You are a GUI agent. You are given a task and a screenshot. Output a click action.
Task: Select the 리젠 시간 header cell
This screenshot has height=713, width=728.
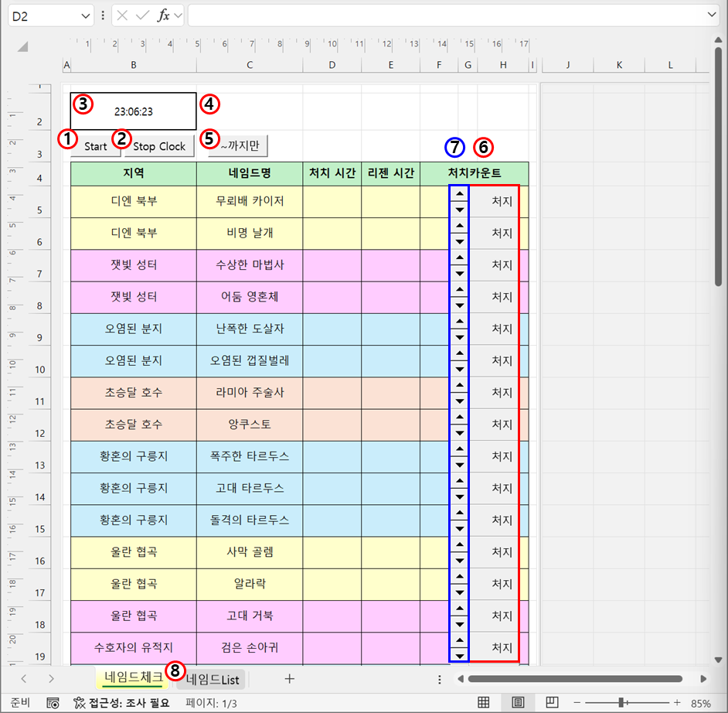(x=390, y=173)
